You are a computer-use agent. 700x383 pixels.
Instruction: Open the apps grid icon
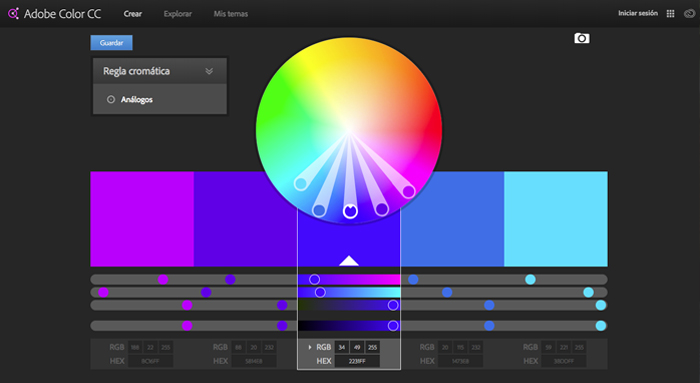point(671,14)
